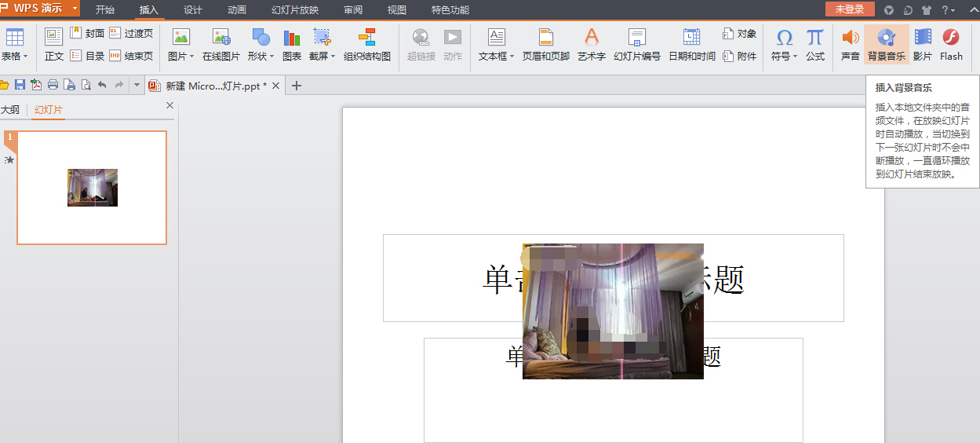Screen dimensions: 980x443
Task: Insert a table with the 表格 icon
Action: (14, 37)
